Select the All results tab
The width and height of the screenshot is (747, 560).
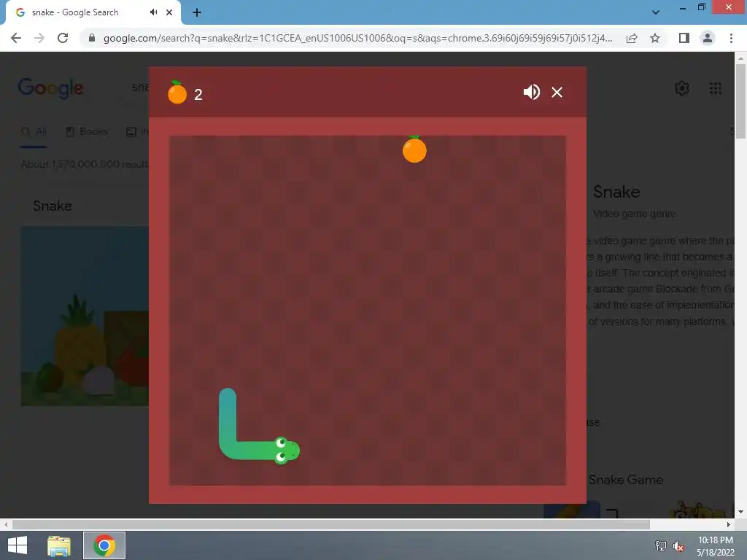[34, 131]
